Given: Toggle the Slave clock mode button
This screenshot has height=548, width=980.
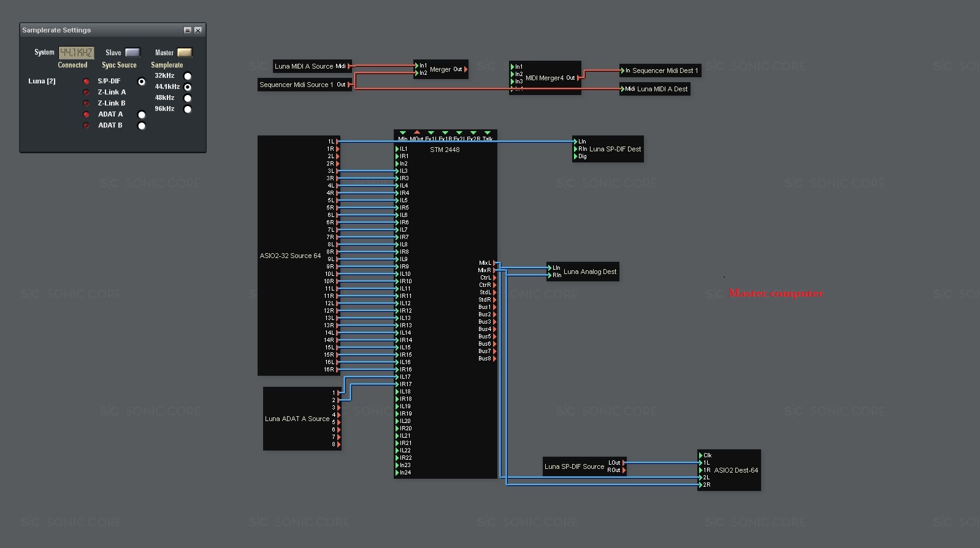Looking at the screenshot, I should [132, 53].
